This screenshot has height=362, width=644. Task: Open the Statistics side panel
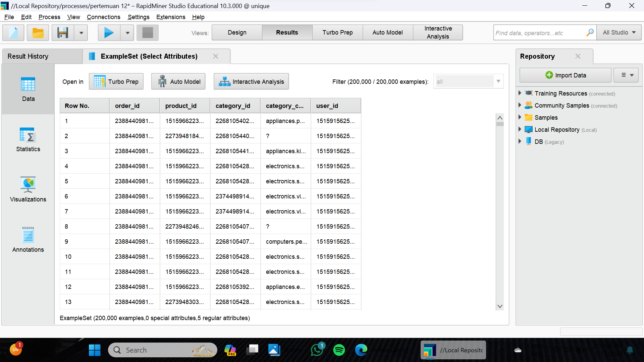pyautogui.click(x=28, y=139)
